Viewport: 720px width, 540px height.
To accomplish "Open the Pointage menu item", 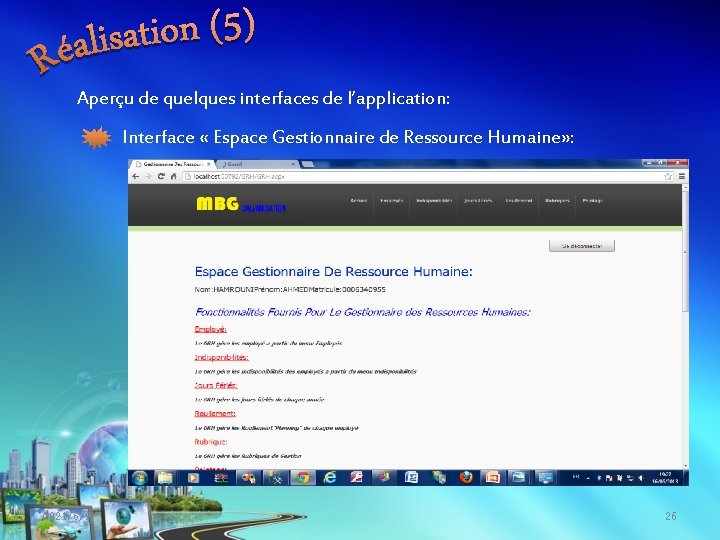I will point(592,201).
